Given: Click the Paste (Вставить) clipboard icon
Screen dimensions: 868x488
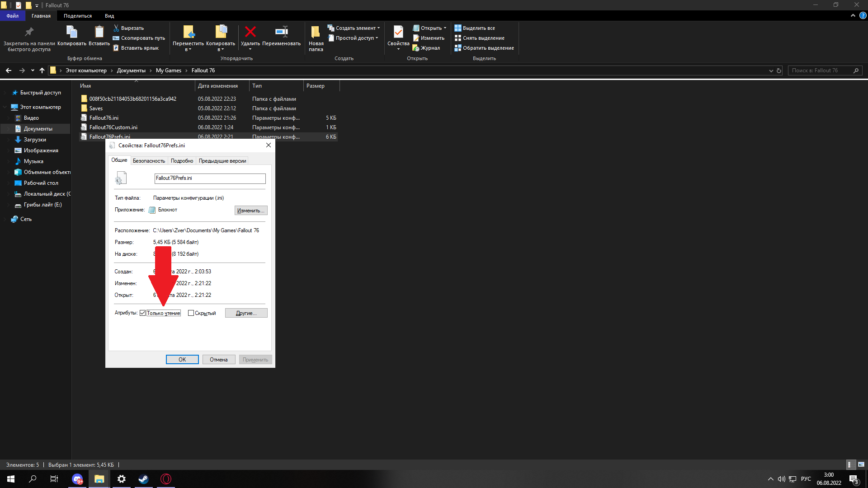Looking at the screenshot, I should point(99,32).
